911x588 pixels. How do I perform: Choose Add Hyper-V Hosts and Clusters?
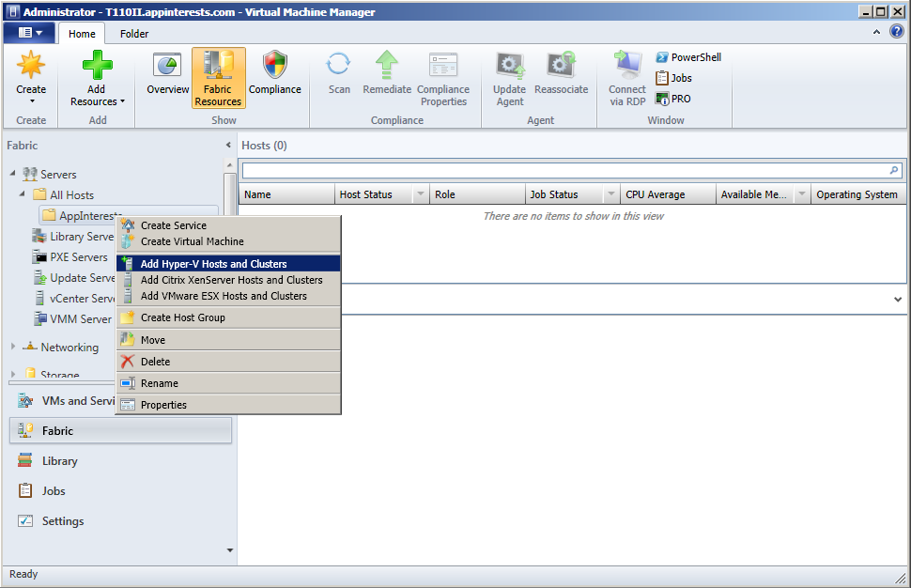pyautogui.click(x=213, y=264)
